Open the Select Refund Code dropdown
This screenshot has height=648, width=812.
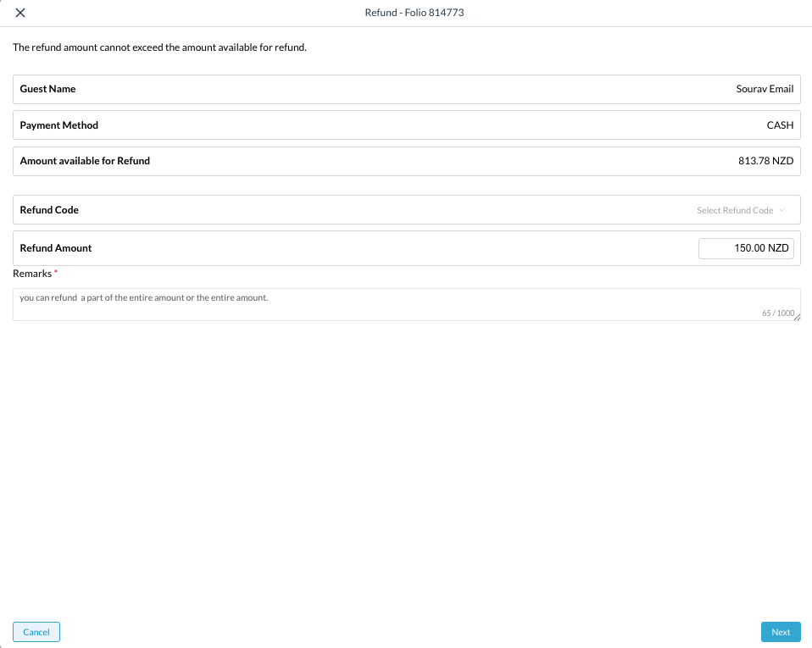(x=734, y=210)
